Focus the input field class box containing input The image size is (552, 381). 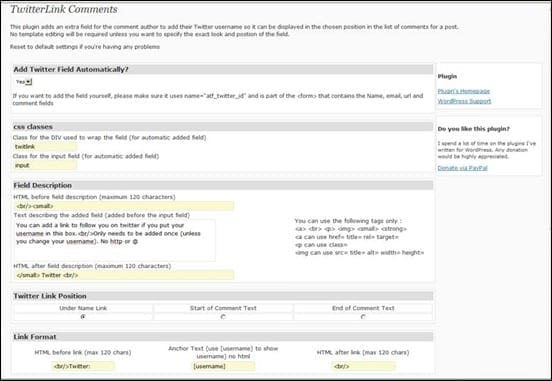pos(45,165)
